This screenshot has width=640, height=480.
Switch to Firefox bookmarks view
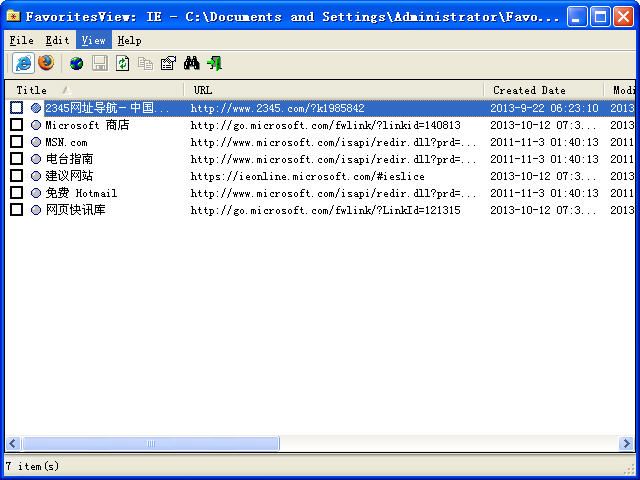(x=47, y=63)
